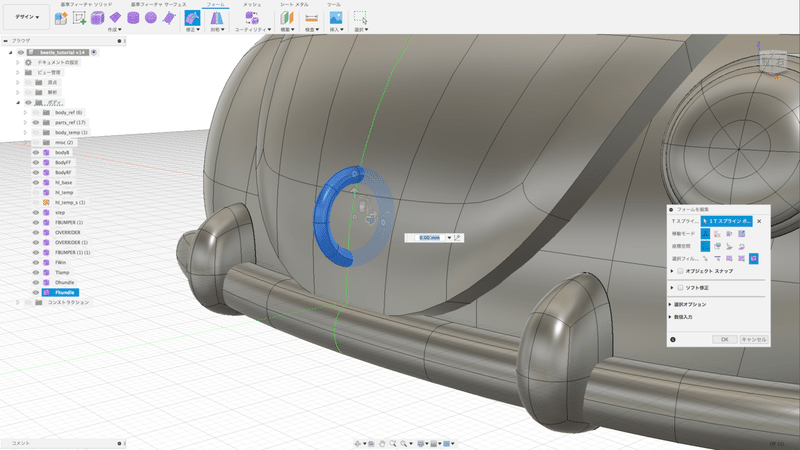
Task: Show the hl_temp body
Action: pos(36,192)
